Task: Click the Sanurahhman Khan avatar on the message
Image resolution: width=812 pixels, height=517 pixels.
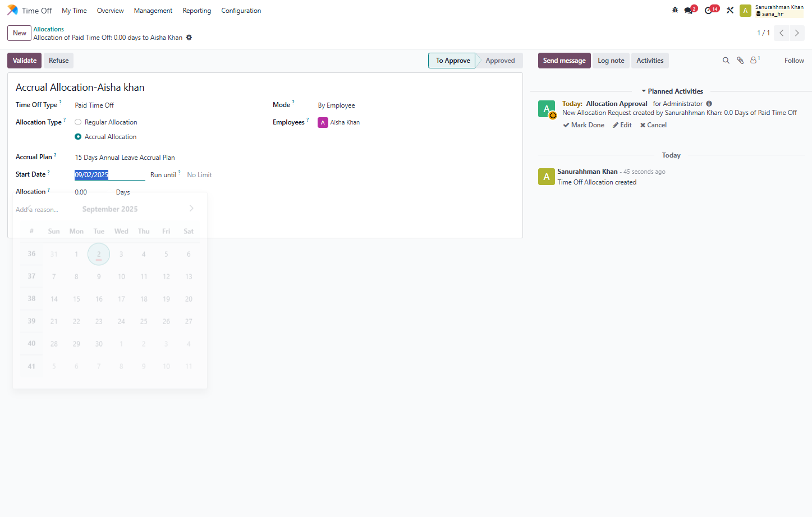Action: click(547, 177)
